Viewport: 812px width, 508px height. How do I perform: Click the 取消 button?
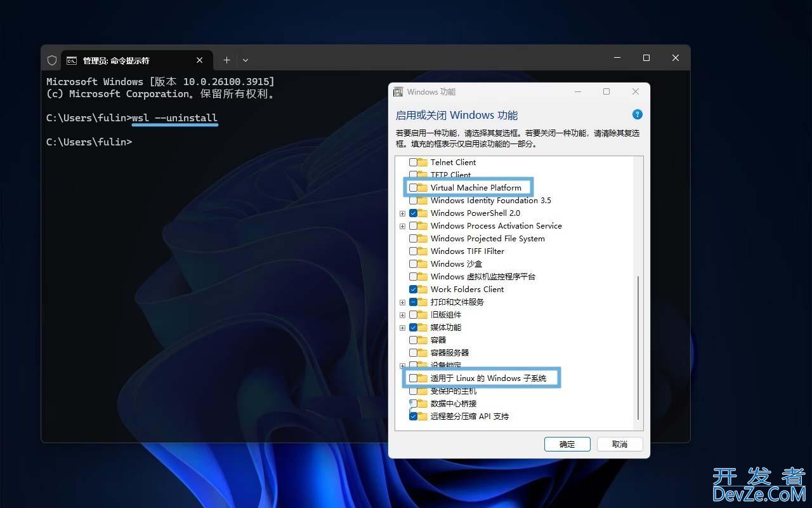coord(620,444)
